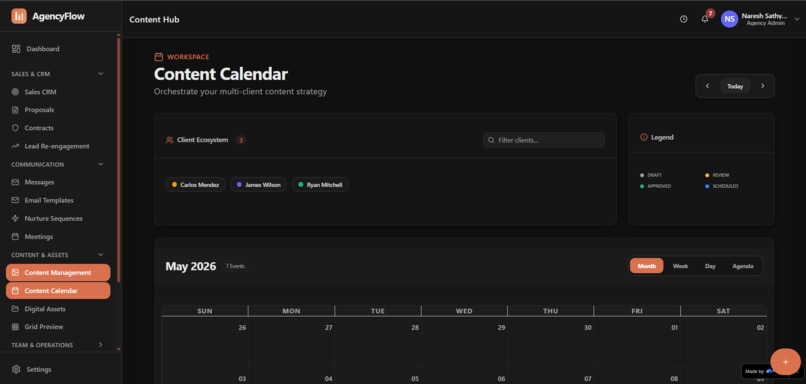Click the Draft legend color dot

[642, 175]
